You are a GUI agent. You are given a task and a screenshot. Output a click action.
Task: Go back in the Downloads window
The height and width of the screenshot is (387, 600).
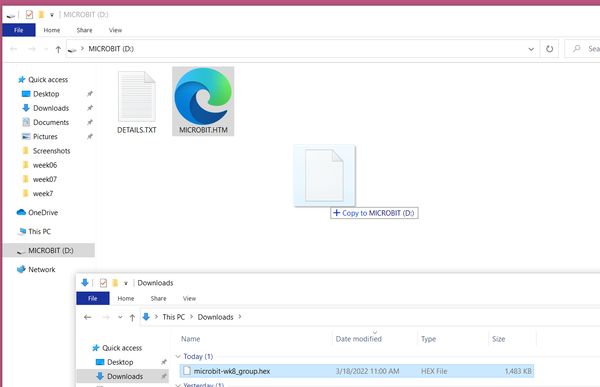coord(88,317)
